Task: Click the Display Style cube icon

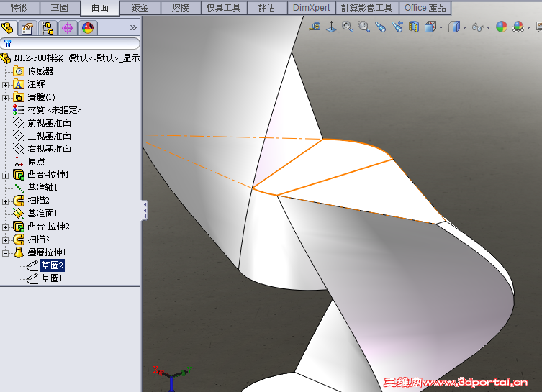Action: point(454,27)
